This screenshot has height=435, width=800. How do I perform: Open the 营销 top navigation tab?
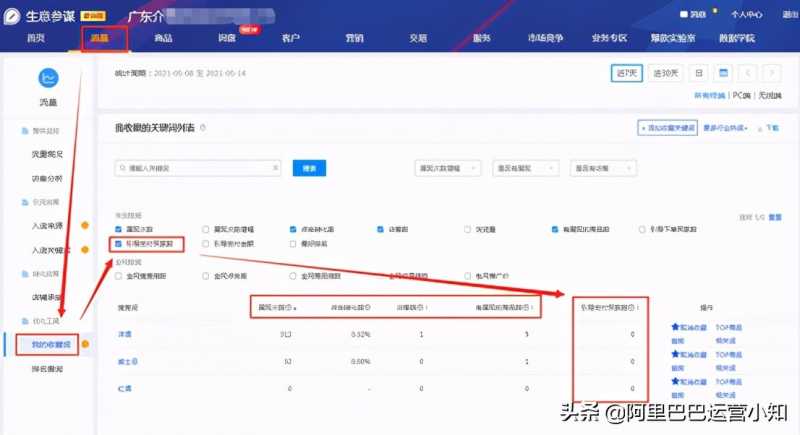pyautogui.click(x=354, y=38)
